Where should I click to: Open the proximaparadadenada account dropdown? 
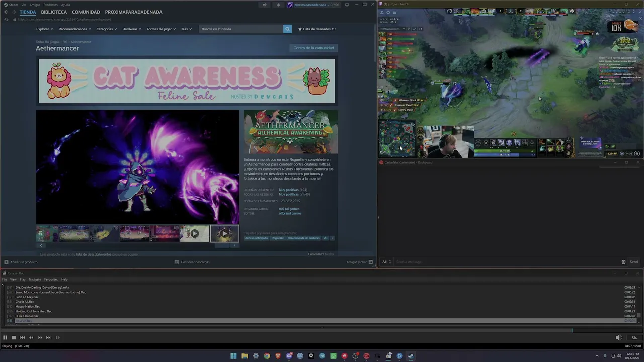tap(313, 5)
